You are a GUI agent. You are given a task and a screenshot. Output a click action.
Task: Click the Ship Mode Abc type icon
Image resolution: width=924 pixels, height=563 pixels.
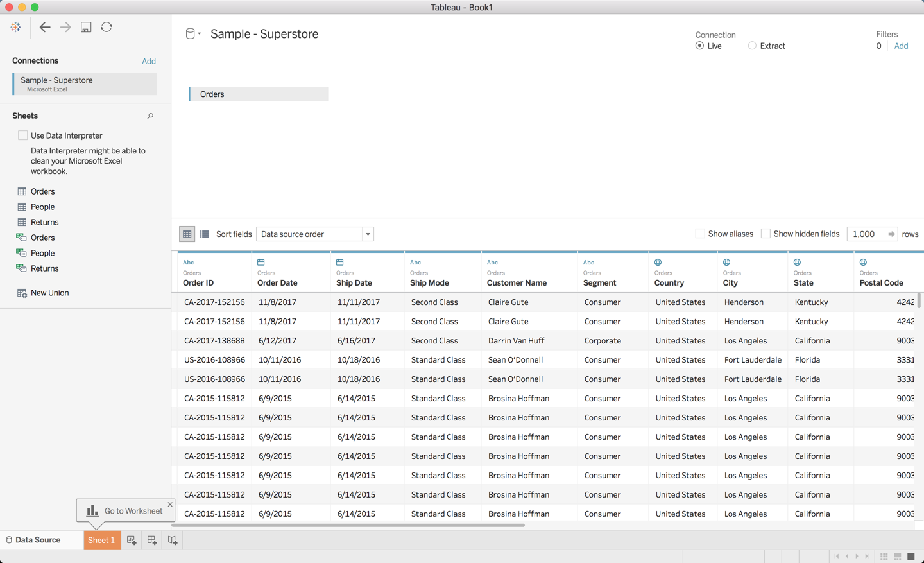tap(416, 262)
